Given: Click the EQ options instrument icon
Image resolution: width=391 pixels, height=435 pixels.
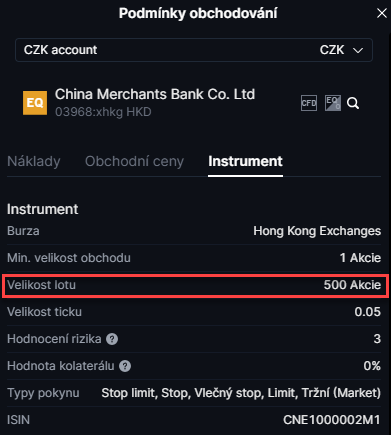Looking at the screenshot, I should (x=333, y=103).
